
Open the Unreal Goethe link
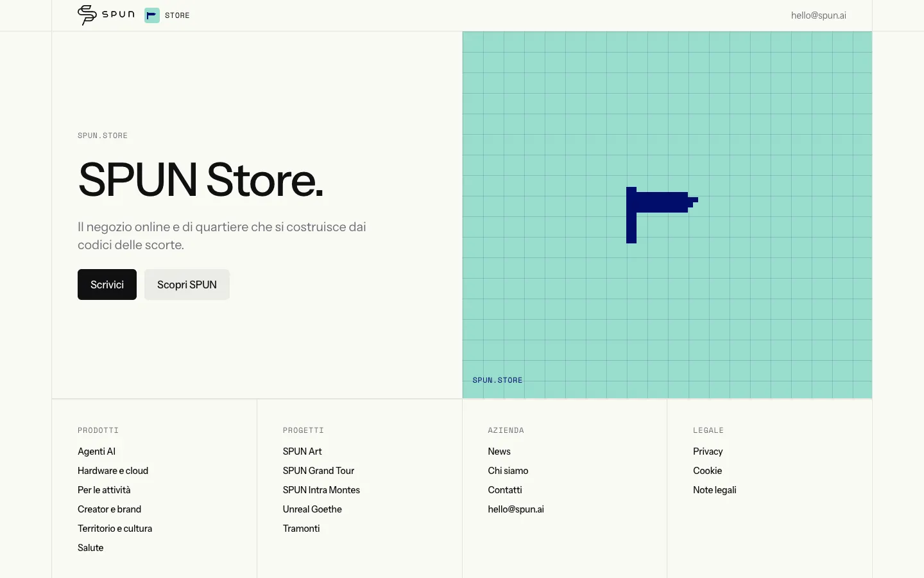click(x=312, y=509)
